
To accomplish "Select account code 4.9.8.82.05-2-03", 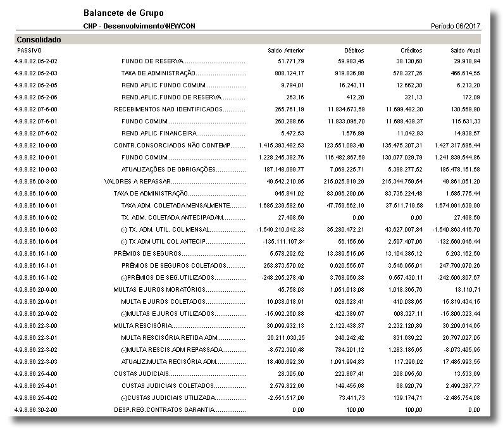I will tap(35, 73).
